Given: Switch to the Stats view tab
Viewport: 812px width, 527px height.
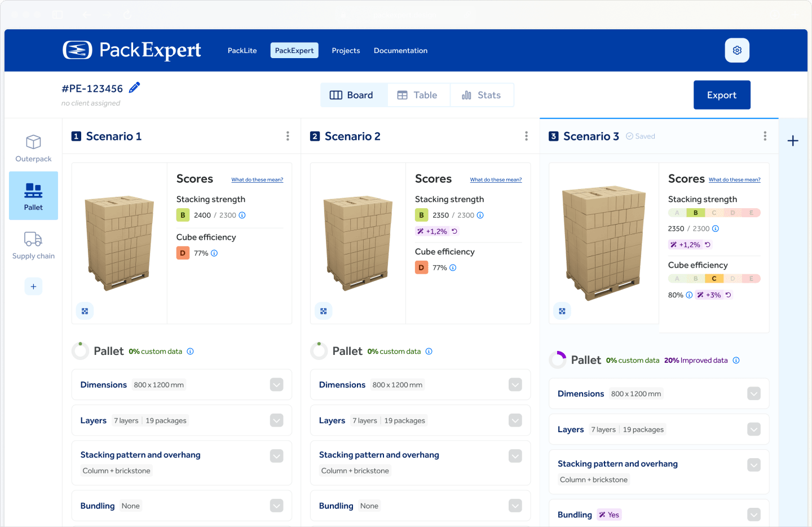Looking at the screenshot, I should tap(482, 95).
